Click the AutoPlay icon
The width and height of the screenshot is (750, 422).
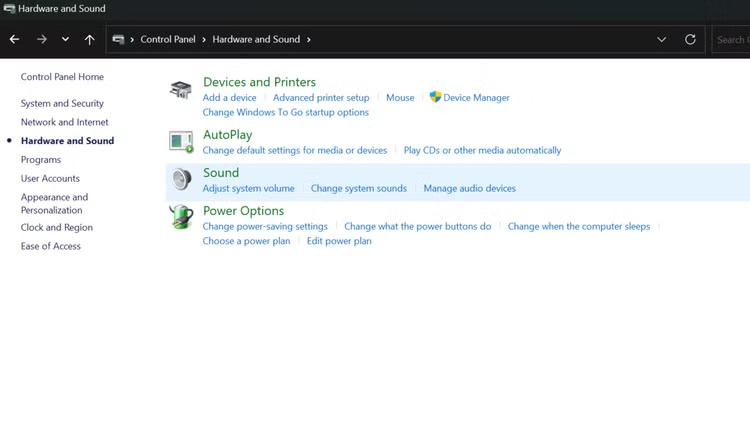[x=181, y=141]
